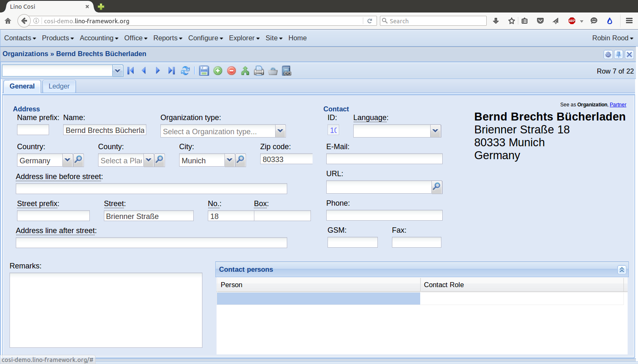Viewport: 638px width, 364px height.
Task: Click into Name field
Action: 105,130
